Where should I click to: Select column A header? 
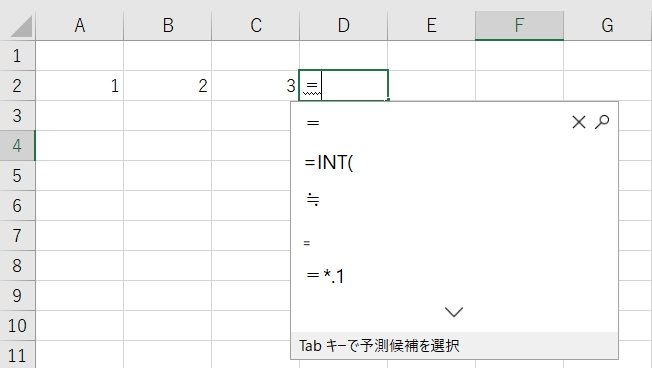click(x=80, y=25)
